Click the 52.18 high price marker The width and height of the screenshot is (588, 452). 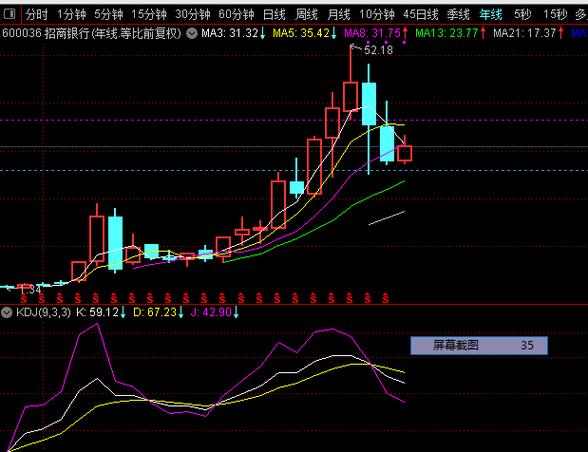[x=378, y=50]
